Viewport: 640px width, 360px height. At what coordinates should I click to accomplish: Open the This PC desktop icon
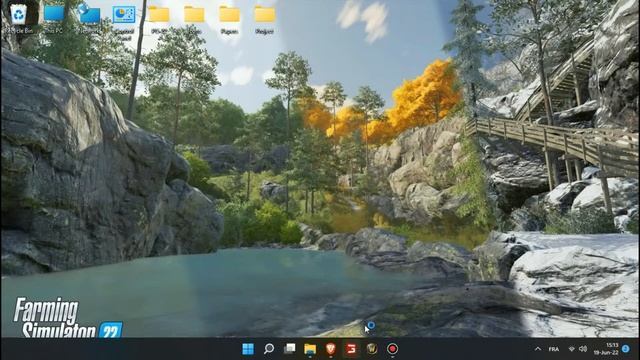[x=53, y=18]
